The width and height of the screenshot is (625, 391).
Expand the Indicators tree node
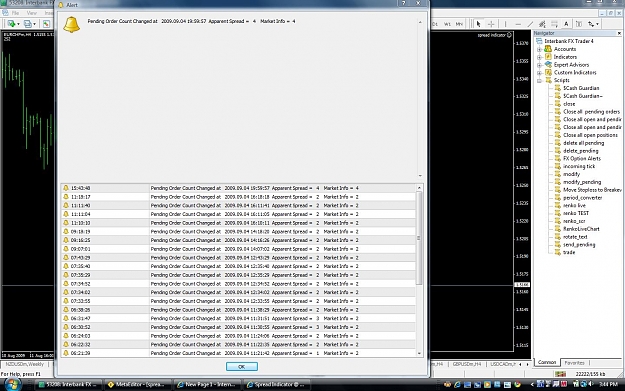(539, 57)
